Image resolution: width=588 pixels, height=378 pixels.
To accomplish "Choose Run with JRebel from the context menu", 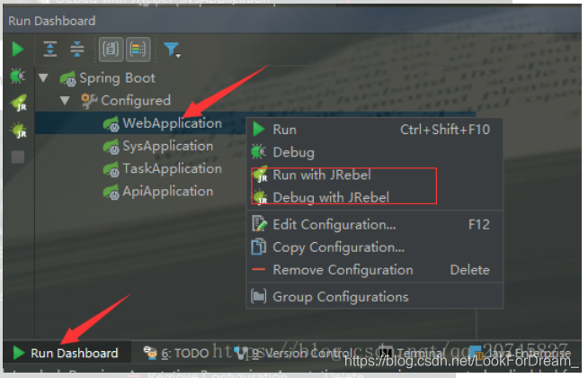I will point(374,175).
